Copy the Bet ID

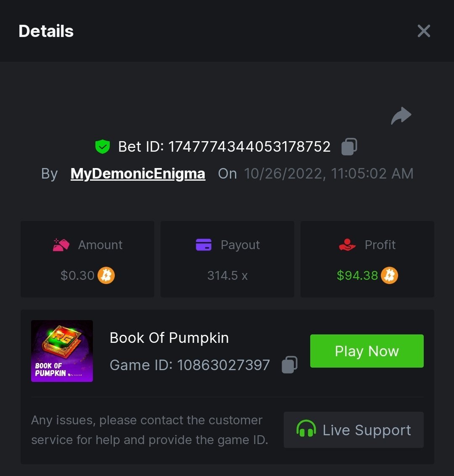[349, 147]
